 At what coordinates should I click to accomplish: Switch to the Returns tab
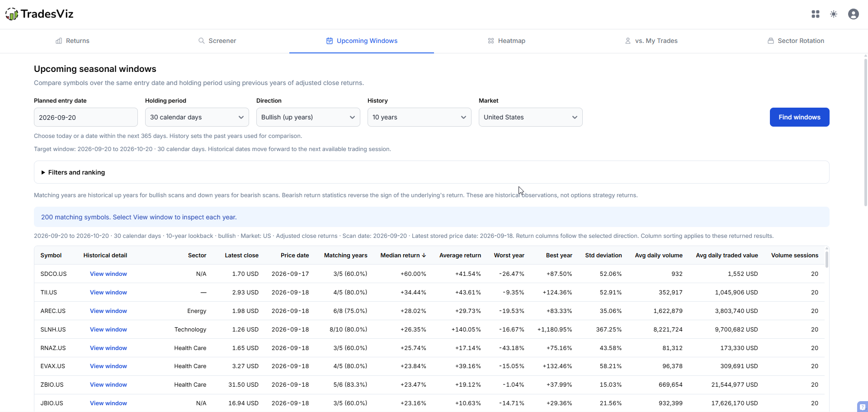tap(72, 41)
